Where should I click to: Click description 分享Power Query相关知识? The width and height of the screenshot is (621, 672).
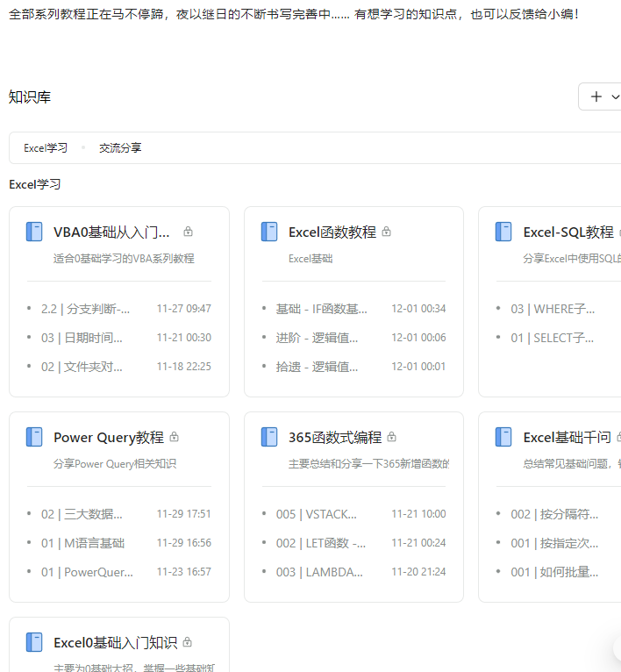click(x=115, y=464)
